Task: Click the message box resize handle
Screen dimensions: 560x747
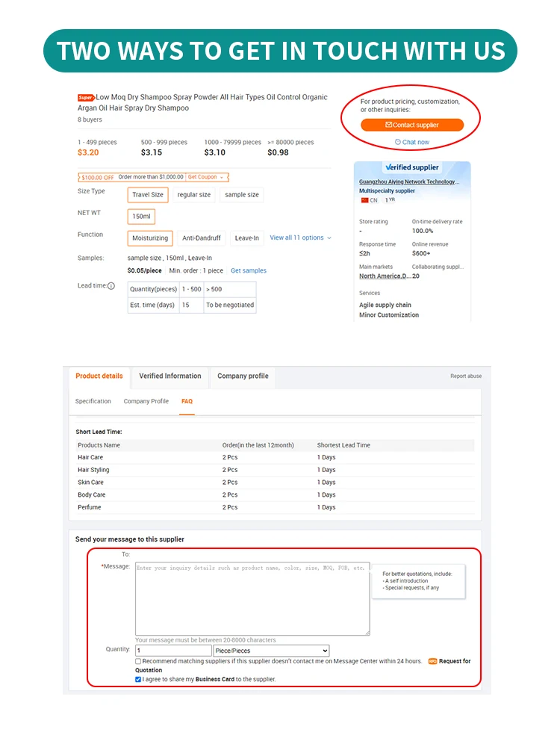Action: (367, 632)
